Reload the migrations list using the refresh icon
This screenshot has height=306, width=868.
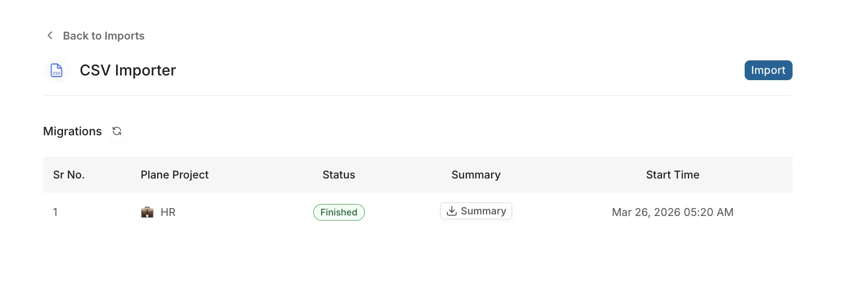click(x=117, y=131)
